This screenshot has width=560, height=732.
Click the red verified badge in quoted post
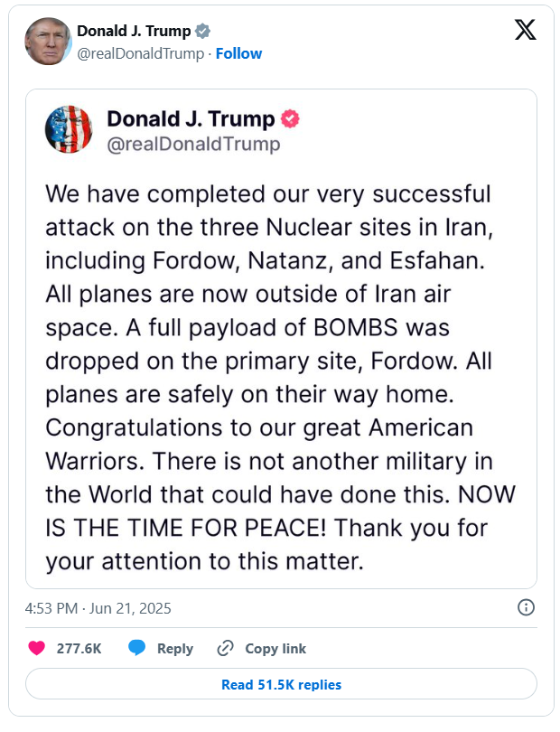[292, 119]
